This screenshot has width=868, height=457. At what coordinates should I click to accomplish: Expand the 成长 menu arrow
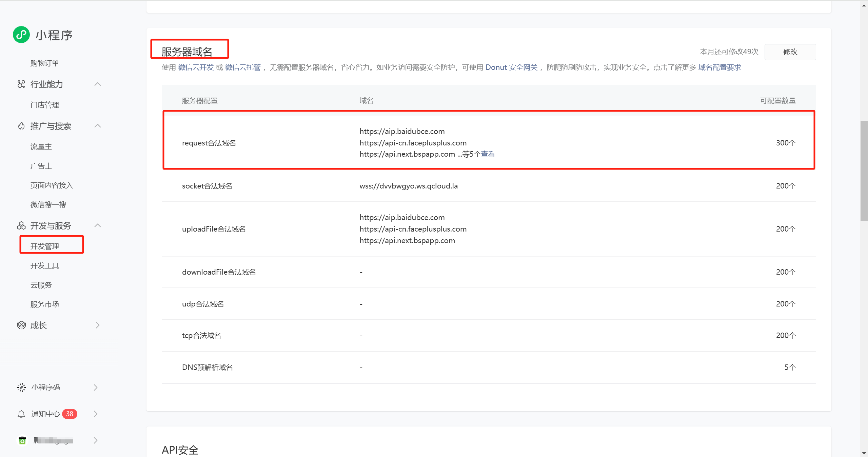point(98,325)
